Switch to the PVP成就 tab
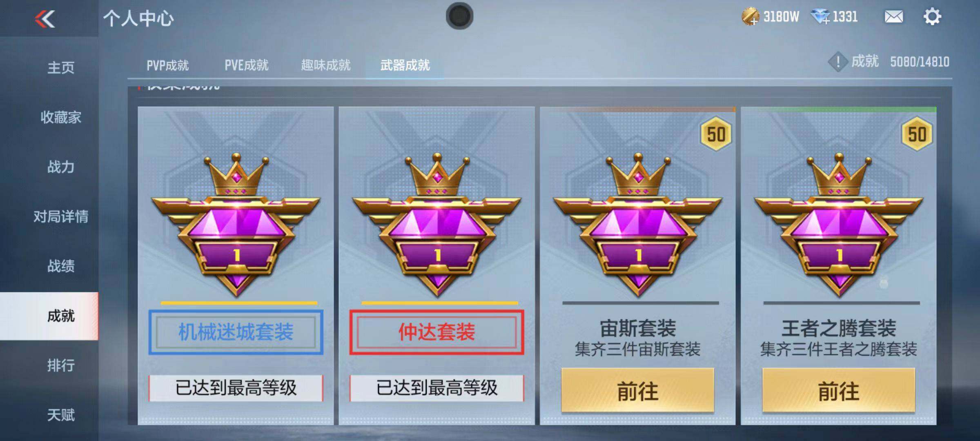Screen dimensions: 980x441 167,65
